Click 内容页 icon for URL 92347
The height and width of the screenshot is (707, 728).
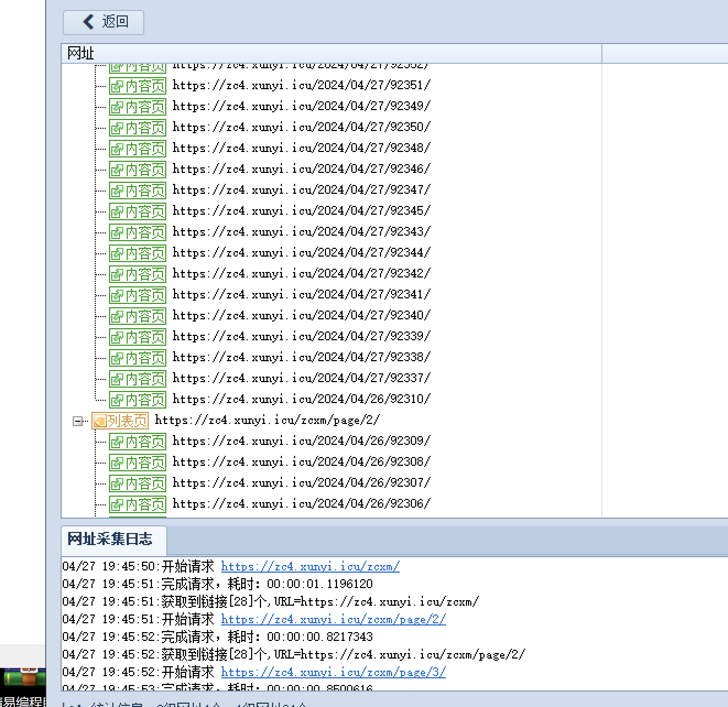pyautogui.click(x=138, y=191)
